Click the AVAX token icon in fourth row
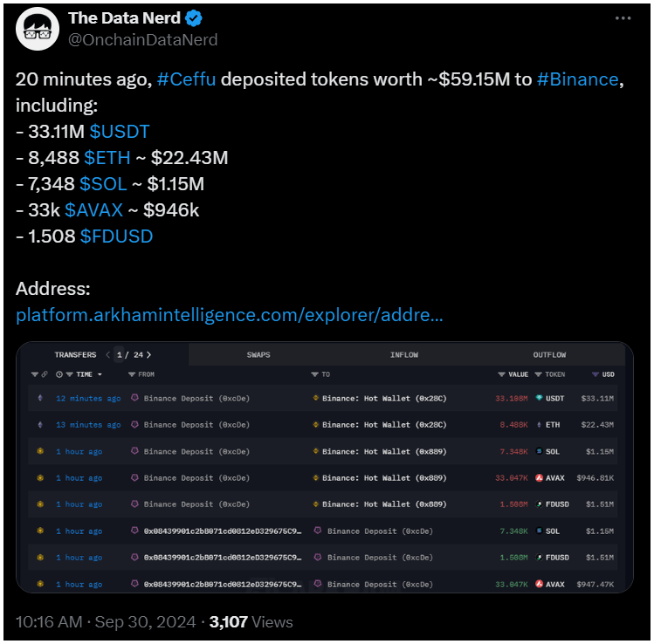This screenshot has width=654, height=644. click(539, 477)
